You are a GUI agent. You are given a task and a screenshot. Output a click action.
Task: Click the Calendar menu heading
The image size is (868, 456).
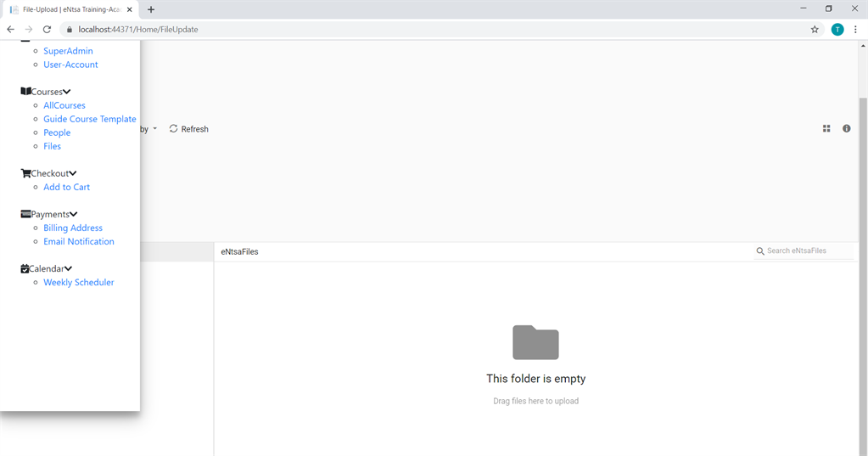pos(47,268)
